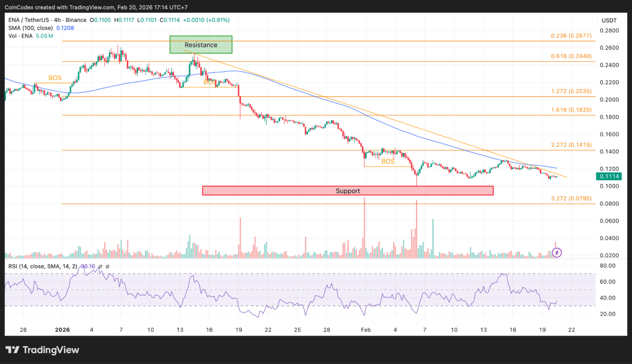This screenshot has width=632, height=364.
Task: Select the SMA (100, close) indicator label
Action: pyautogui.click(x=31, y=28)
